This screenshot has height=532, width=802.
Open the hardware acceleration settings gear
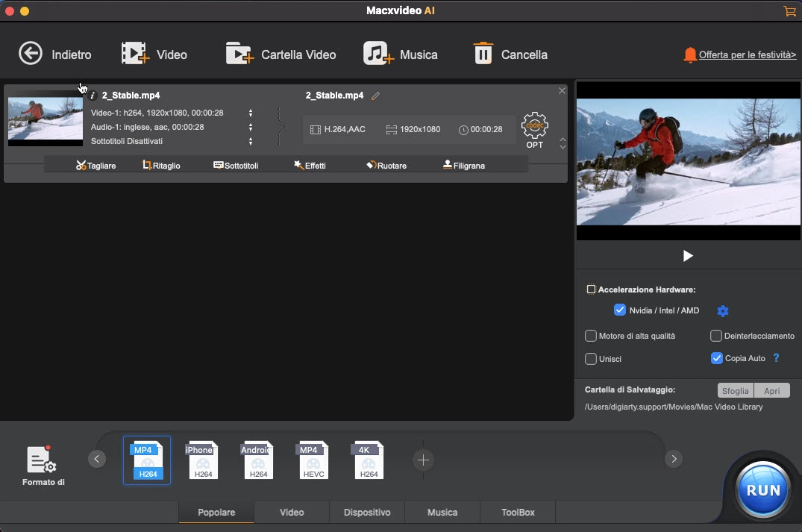pos(722,311)
